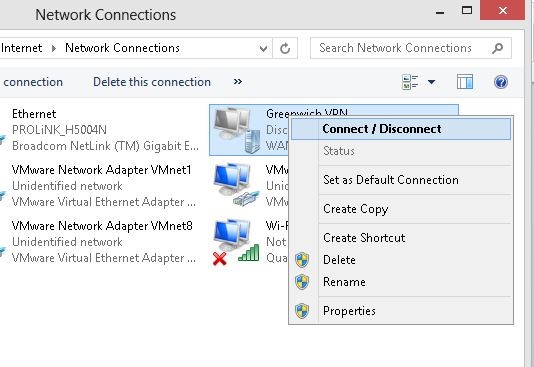Click the PROLiNK_H5004N network name

point(59,130)
